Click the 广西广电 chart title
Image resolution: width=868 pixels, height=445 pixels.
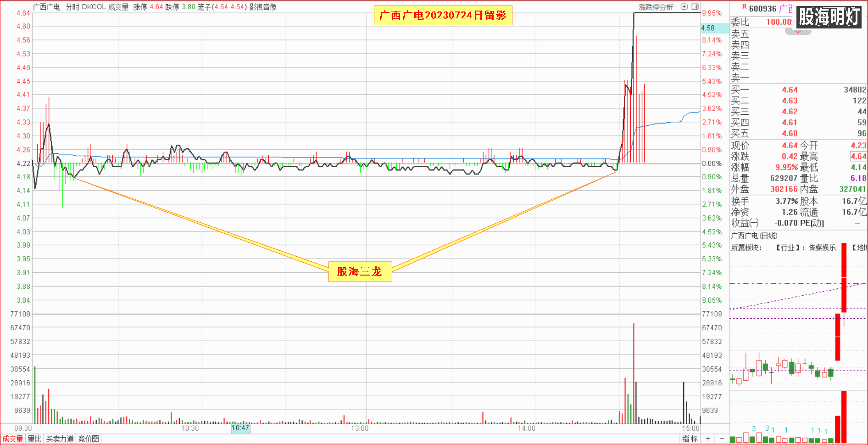click(47, 7)
